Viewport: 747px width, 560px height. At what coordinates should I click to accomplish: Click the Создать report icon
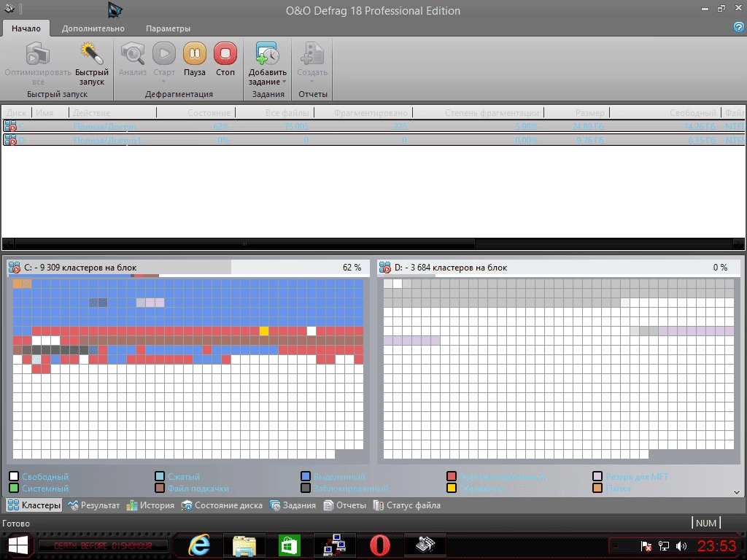(312, 53)
